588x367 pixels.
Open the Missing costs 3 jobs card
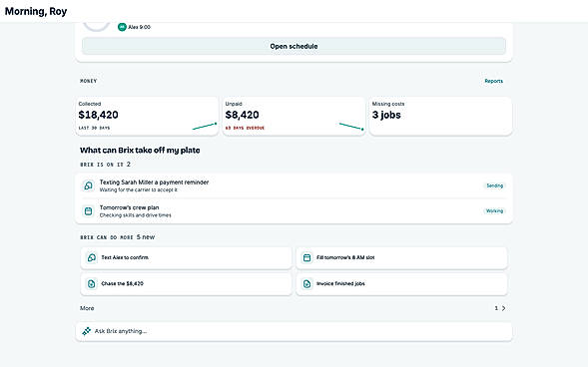click(440, 116)
